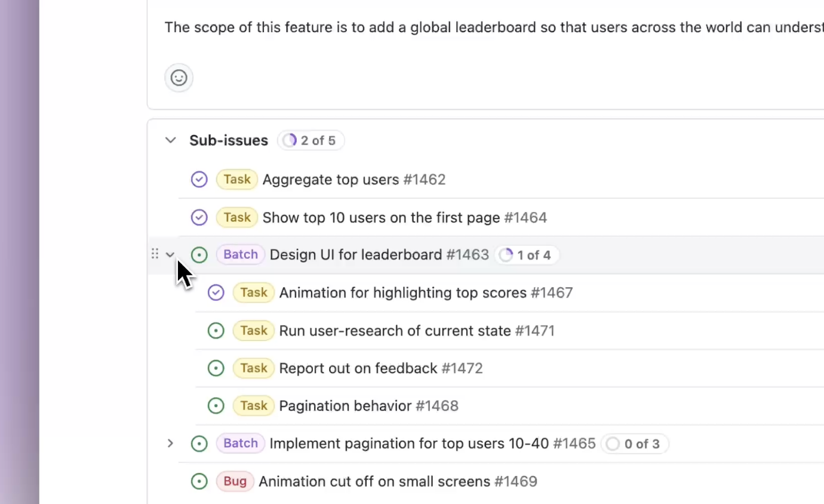
Task: Click open status icon for Pagination behavior
Action: pos(216,405)
